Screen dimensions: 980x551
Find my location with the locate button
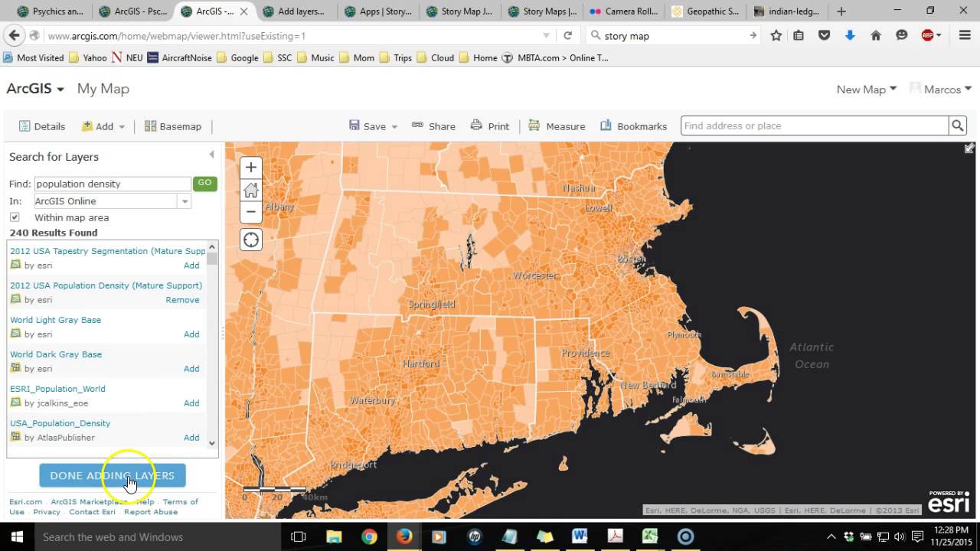pos(250,240)
